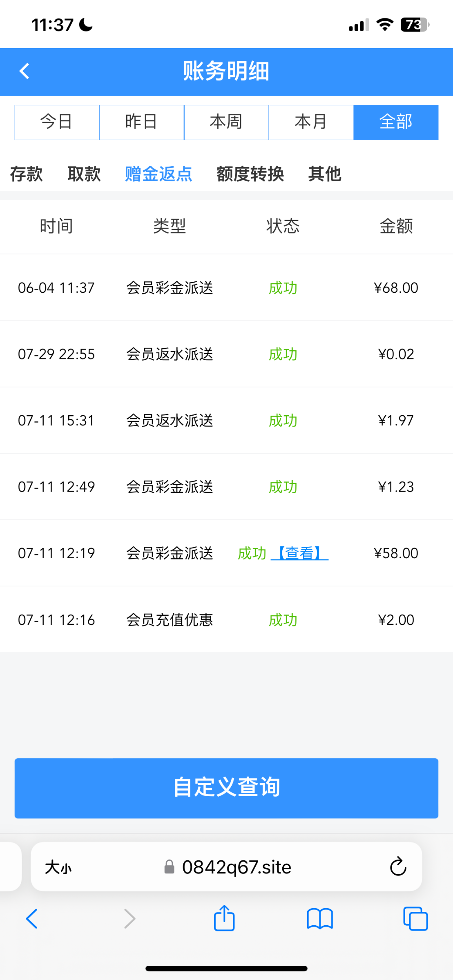Click the 【查看】 link

[x=299, y=553]
